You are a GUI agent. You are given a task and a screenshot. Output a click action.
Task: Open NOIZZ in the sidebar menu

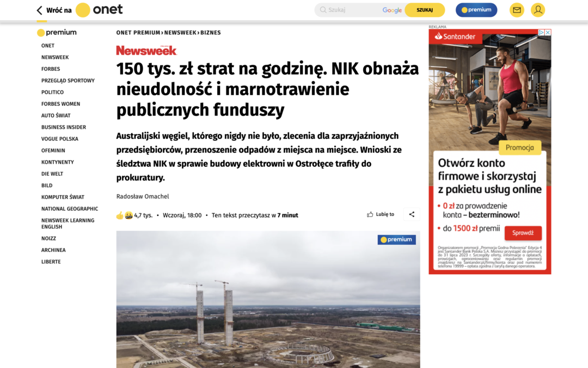click(49, 238)
